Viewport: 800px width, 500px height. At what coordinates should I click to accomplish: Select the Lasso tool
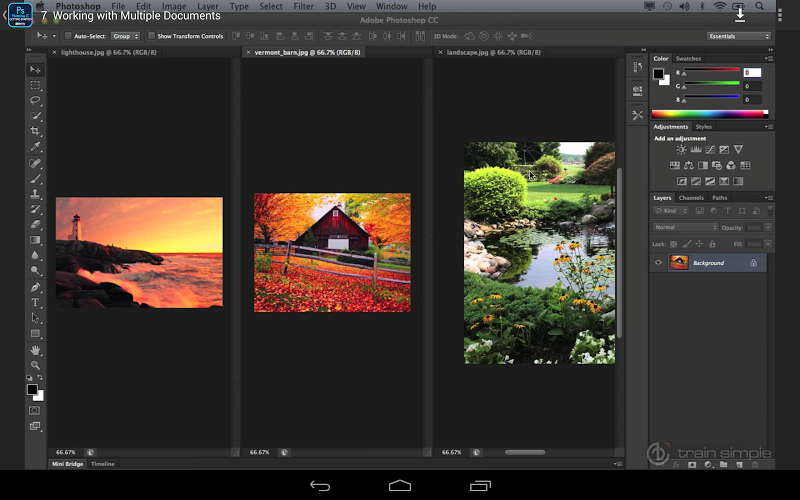click(35, 101)
